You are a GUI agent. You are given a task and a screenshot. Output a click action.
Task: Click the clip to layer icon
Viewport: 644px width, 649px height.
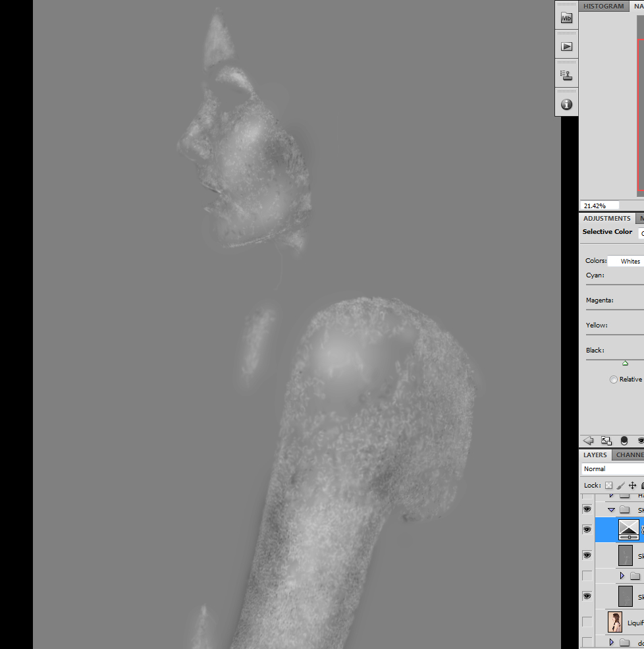[624, 441]
